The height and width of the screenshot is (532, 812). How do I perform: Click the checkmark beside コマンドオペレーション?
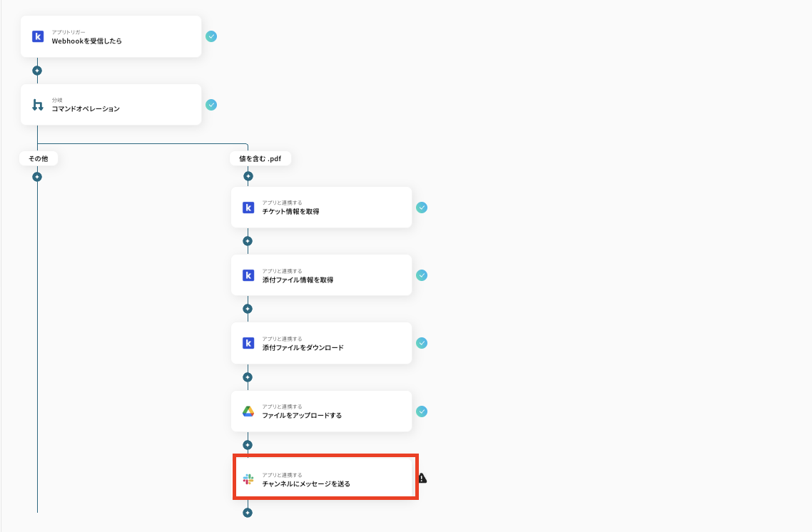pyautogui.click(x=211, y=105)
